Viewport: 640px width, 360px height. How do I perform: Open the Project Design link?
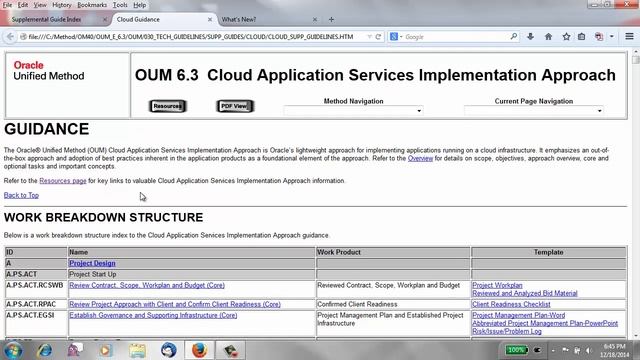coord(92,264)
